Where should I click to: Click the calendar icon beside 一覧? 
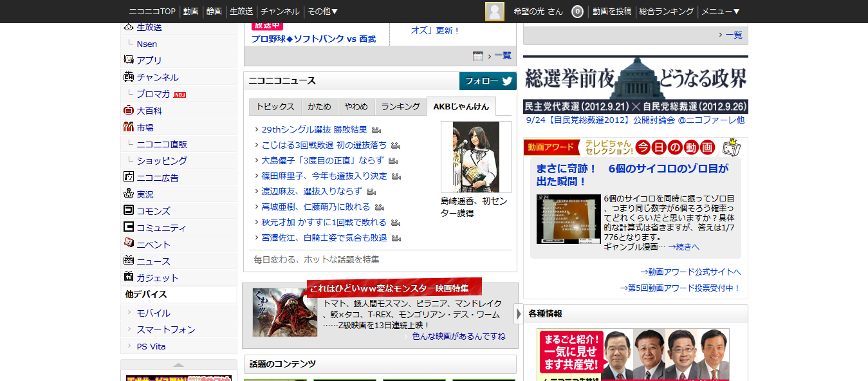(477, 56)
